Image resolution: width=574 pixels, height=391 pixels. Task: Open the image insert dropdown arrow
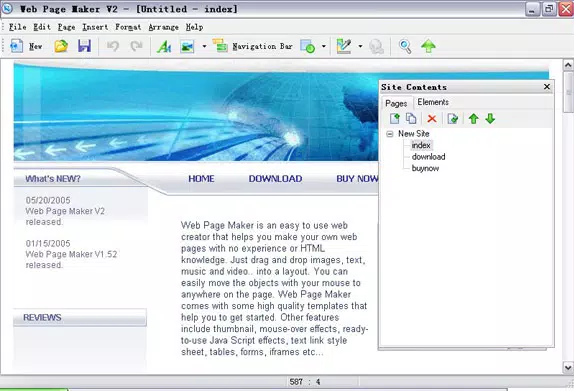pos(204,46)
